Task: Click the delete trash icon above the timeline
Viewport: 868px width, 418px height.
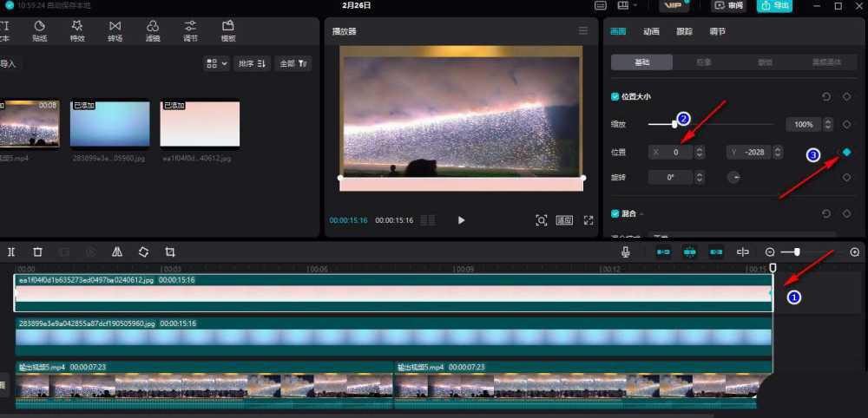Action: point(37,251)
